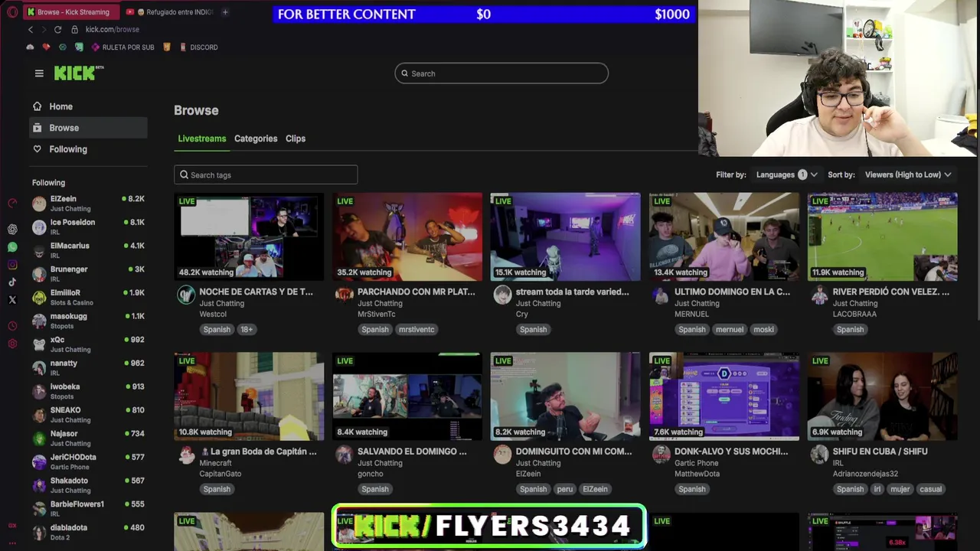Expand the Languages filter dropdown
Screen dimensions: 980x551
787,174
